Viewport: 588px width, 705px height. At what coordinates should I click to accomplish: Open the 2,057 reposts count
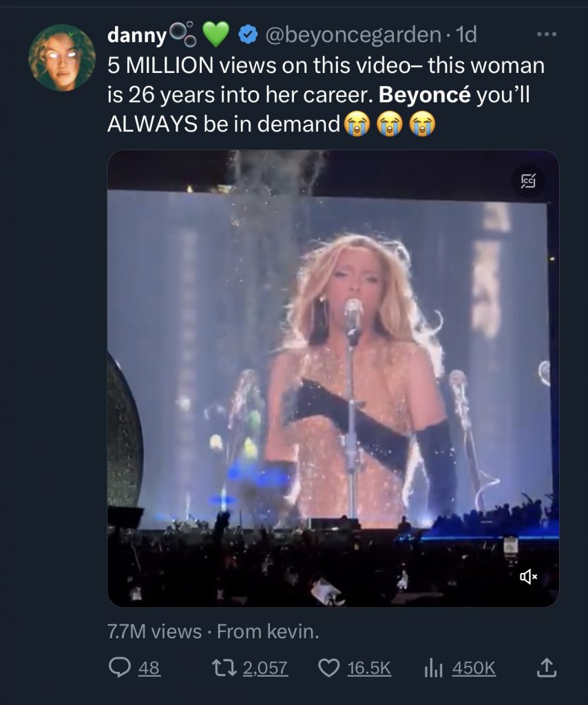(266, 667)
